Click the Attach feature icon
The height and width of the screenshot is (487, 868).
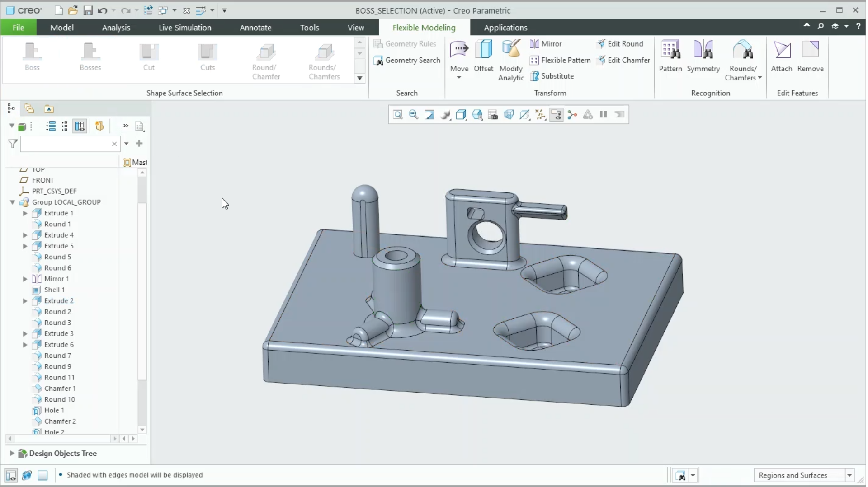tap(781, 55)
